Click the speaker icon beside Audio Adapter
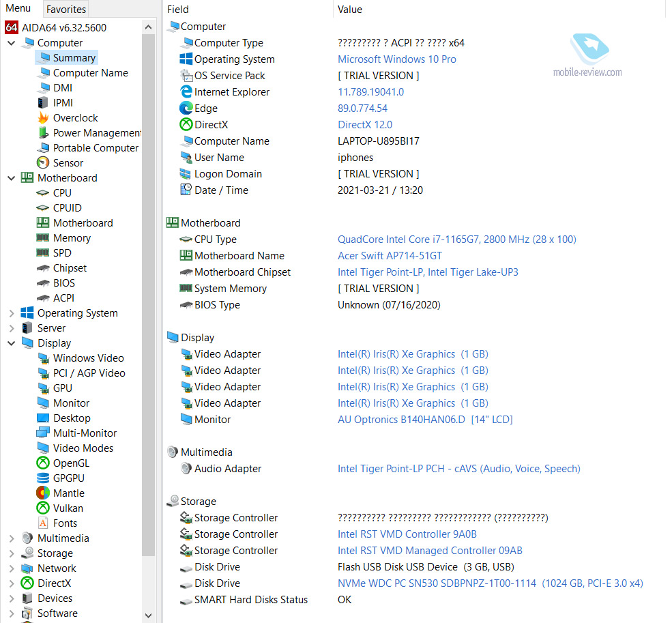The height and width of the screenshot is (623, 672). [186, 468]
